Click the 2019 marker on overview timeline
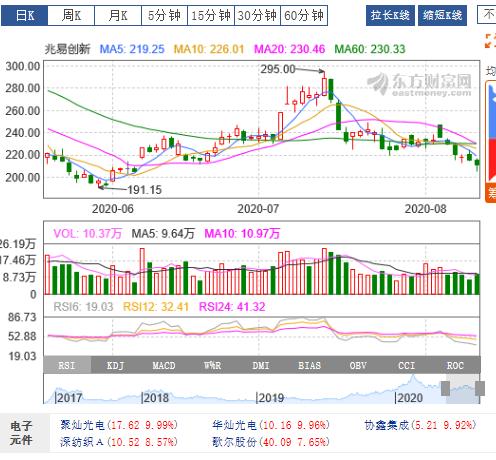Viewport: 496px width, 460px height. [270, 398]
